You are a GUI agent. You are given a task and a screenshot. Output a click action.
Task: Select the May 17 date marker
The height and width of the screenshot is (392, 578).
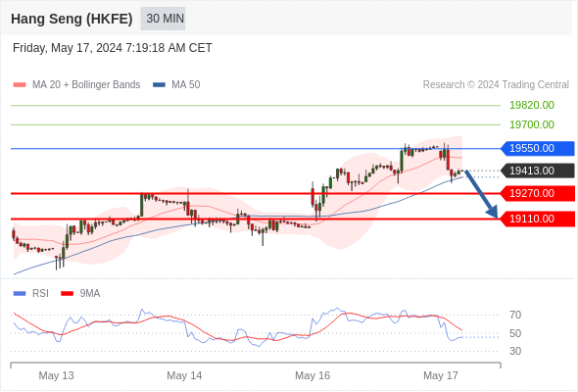(441, 375)
